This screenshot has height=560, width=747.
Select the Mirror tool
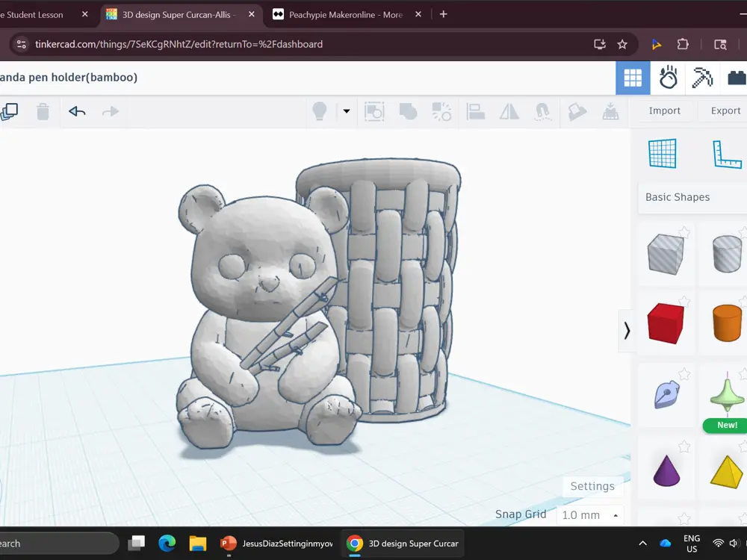pos(509,111)
